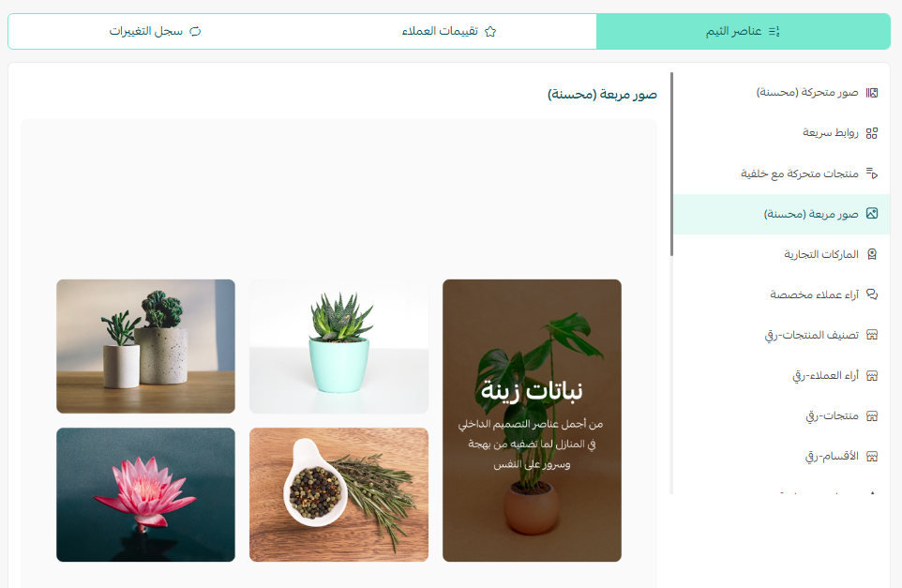Open the سجل التغييرات tab
The image size is (902, 588).
pyautogui.click(x=156, y=31)
